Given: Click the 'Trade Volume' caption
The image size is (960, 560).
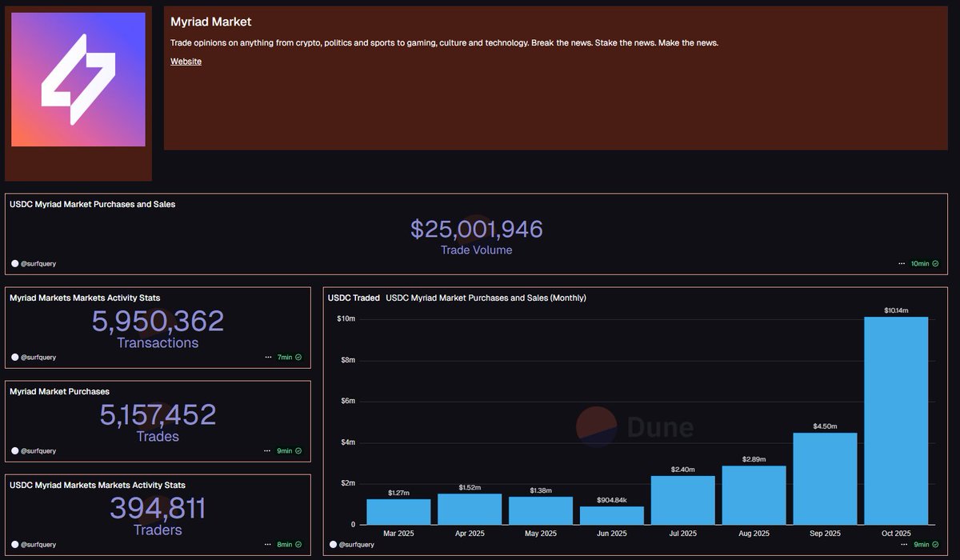Looking at the screenshot, I should click(x=477, y=250).
